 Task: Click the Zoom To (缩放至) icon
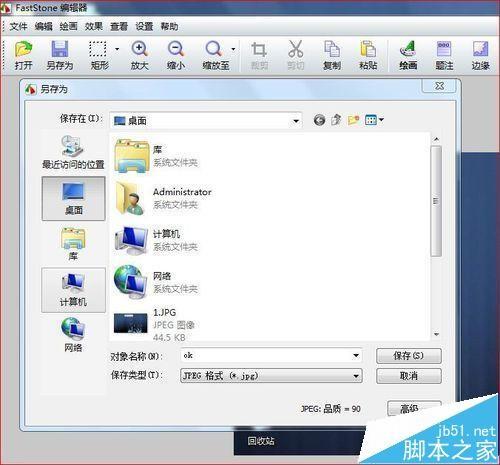(215, 55)
